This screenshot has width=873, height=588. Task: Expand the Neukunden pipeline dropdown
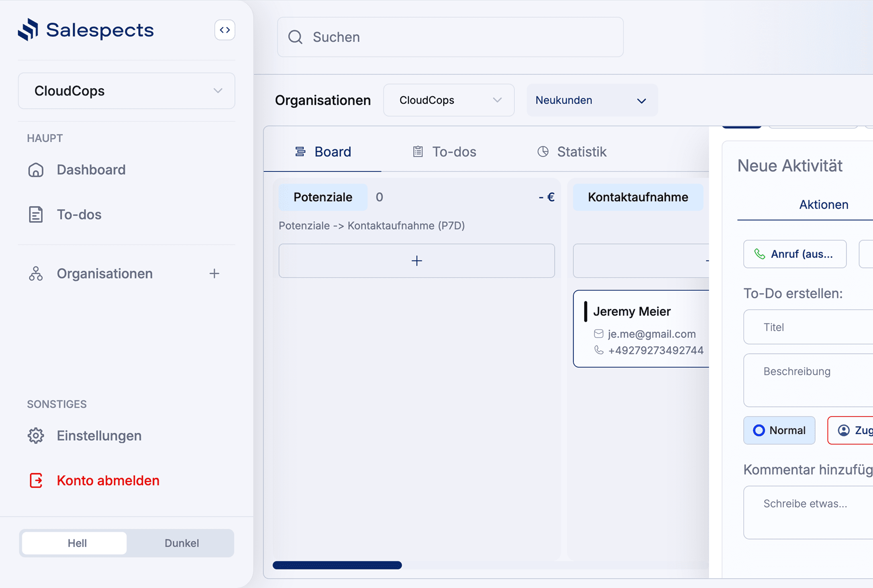[592, 100]
